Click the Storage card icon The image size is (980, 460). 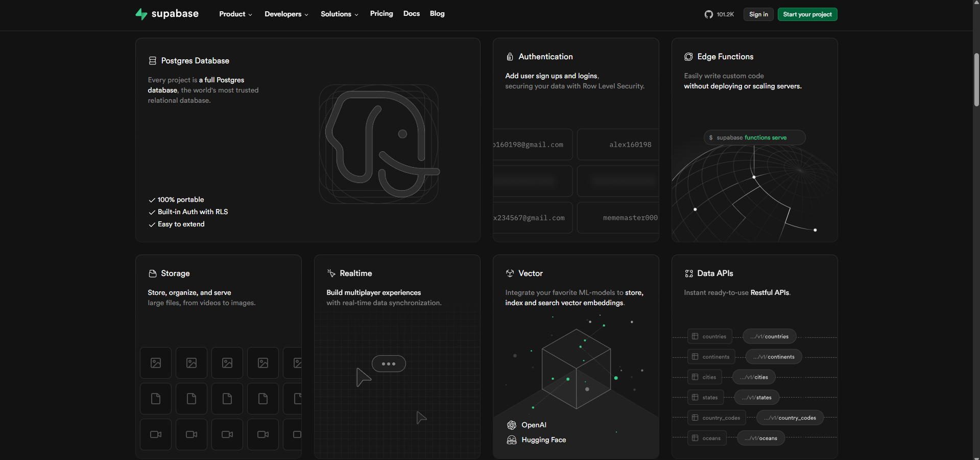tap(152, 273)
